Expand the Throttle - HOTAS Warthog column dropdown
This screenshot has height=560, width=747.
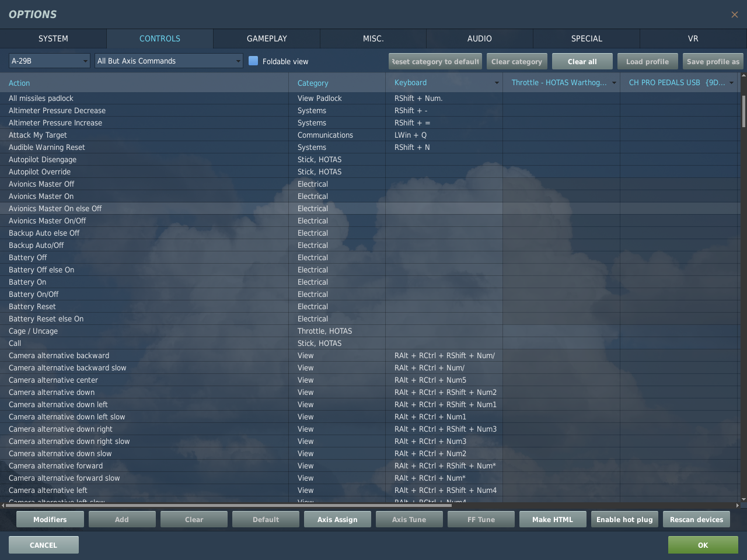[x=614, y=83]
